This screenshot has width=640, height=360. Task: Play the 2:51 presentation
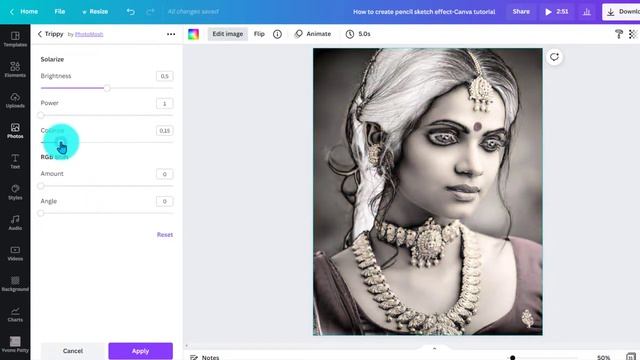(556, 12)
